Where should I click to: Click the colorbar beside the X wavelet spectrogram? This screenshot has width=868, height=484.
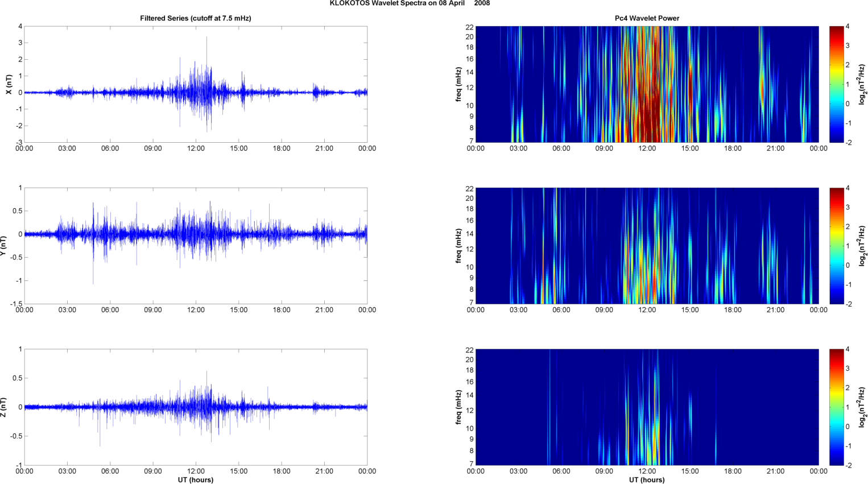pyautogui.click(x=837, y=84)
